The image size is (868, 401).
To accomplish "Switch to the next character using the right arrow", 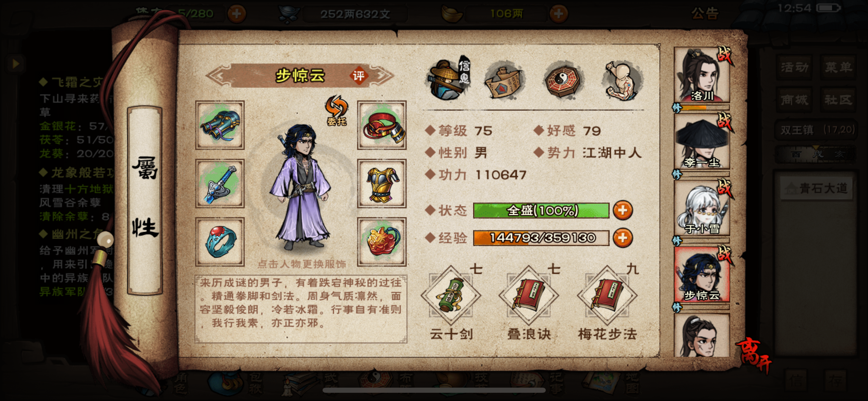I will [382, 76].
